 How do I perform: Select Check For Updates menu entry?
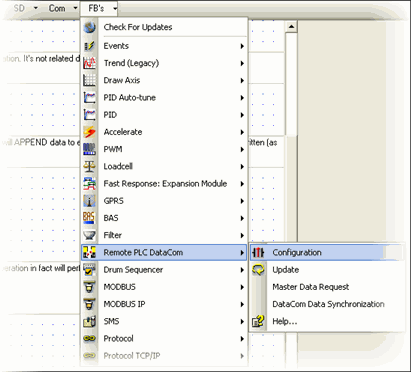click(x=165, y=27)
